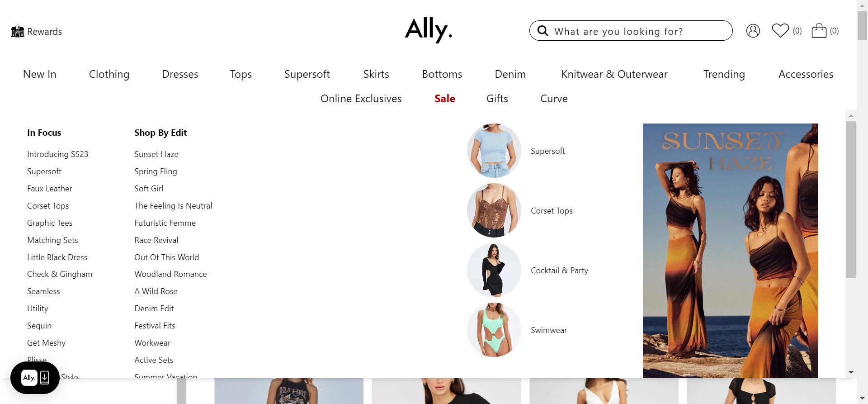Click the Little Black Dress link

point(57,257)
